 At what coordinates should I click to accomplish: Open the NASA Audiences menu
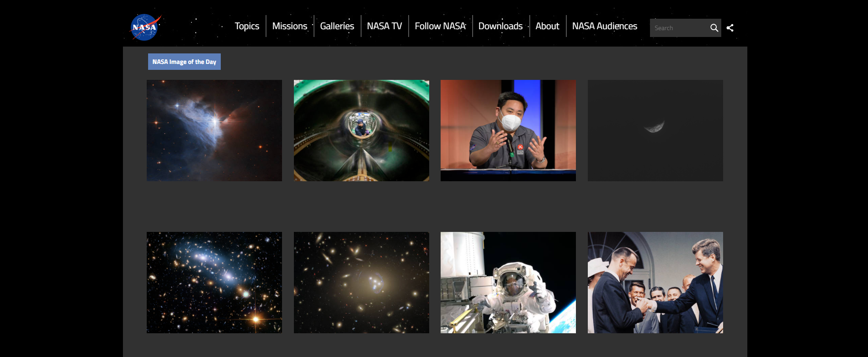[x=604, y=26]
